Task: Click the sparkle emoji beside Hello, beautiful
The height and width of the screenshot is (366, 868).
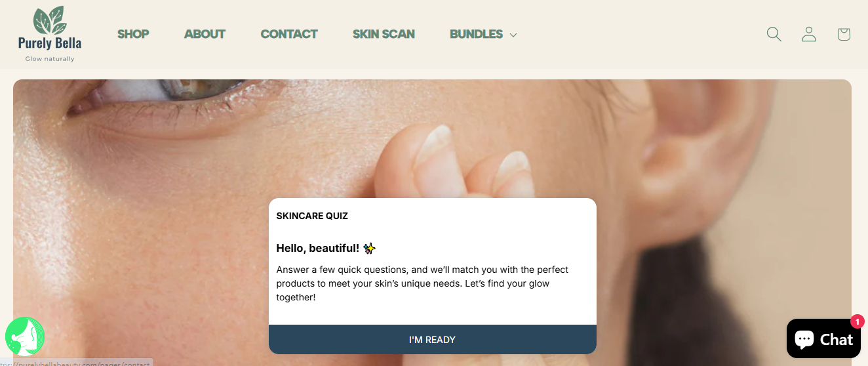Action: pyautogui.click(x=370, y=249)
